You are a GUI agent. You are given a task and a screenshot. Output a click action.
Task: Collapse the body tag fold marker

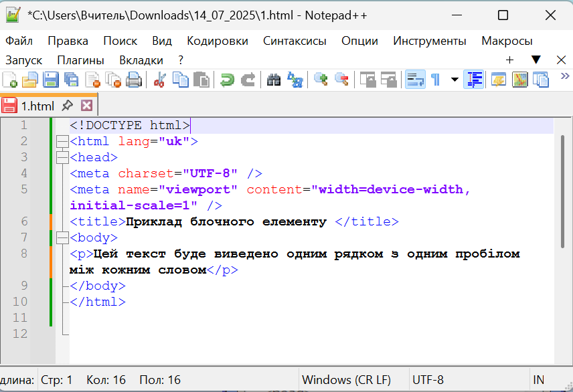click(62, 237)
